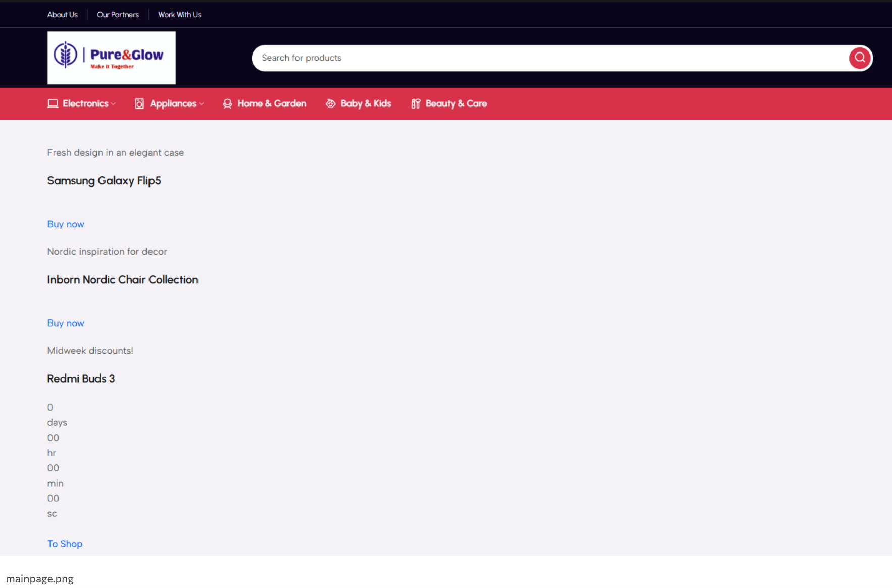This screenshot has width=892, height=588.
Task: Click the Pure&Glow logo
Action: (x=112, y=58)
